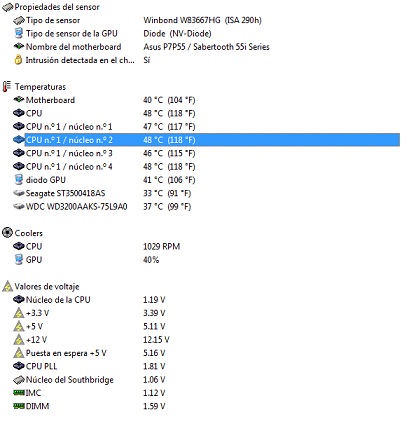The width and height of the screenshot is (411, 445).
Task: Click the Propiedades del sensor header icon
Action: click(x=7, y=7)
